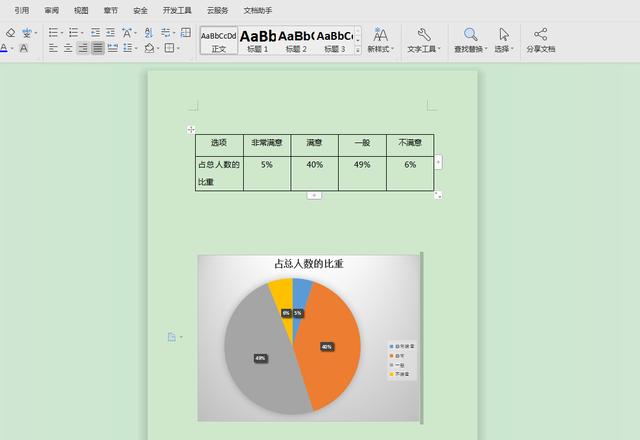Click the borders icon
The height and width of the screenshot is (440, 640).
169,48
